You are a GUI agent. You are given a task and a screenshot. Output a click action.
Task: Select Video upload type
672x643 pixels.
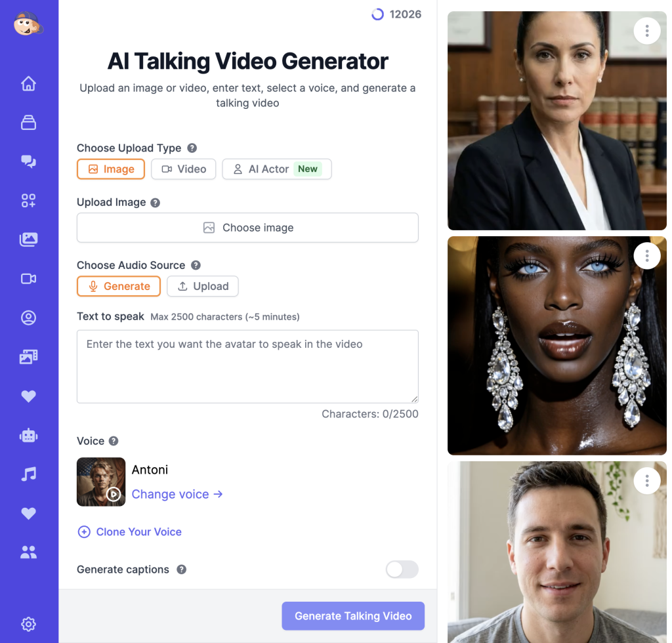[184, 169]
